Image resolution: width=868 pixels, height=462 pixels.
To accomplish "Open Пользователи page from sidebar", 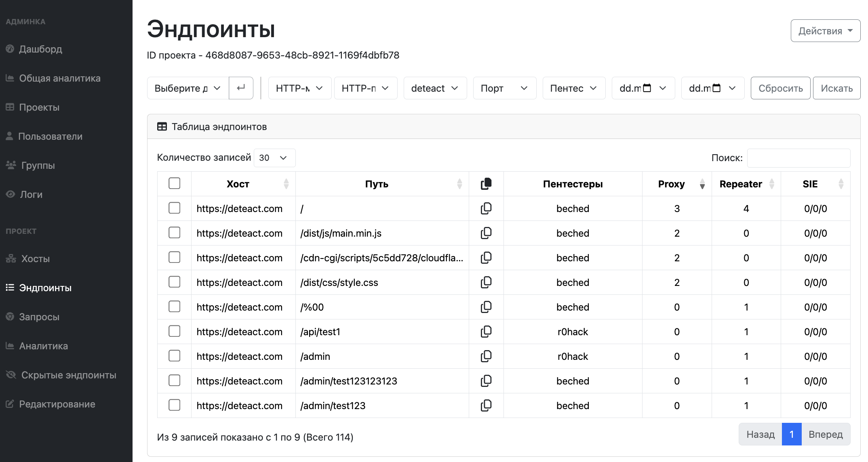I will [x=44, y=136].
